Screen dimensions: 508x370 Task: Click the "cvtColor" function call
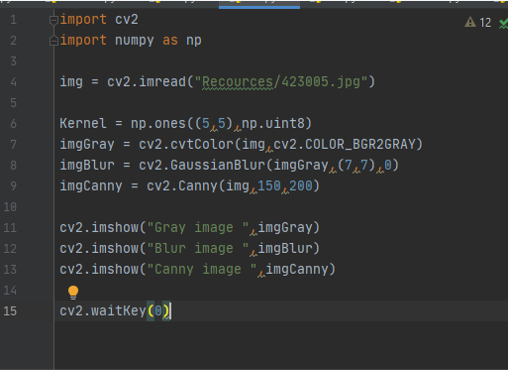pos(202,145)
